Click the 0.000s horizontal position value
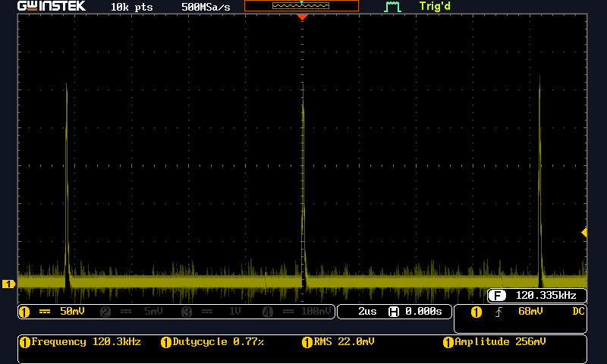The image size is (607, 364). (423, 312)
